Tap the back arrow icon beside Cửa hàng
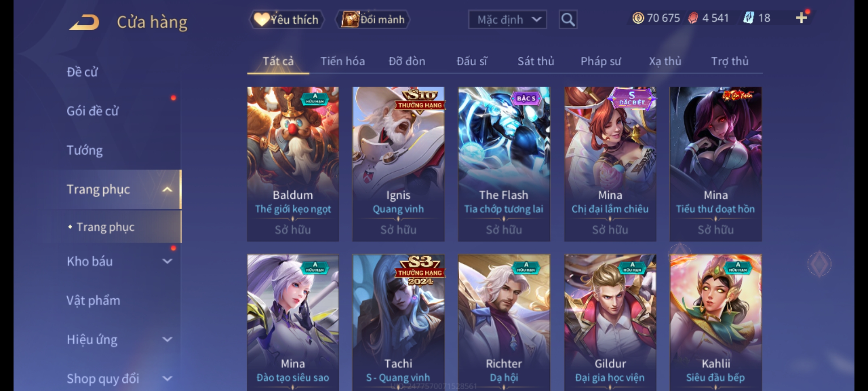Viewport: 868px width, 391px height. click(84, 22)
